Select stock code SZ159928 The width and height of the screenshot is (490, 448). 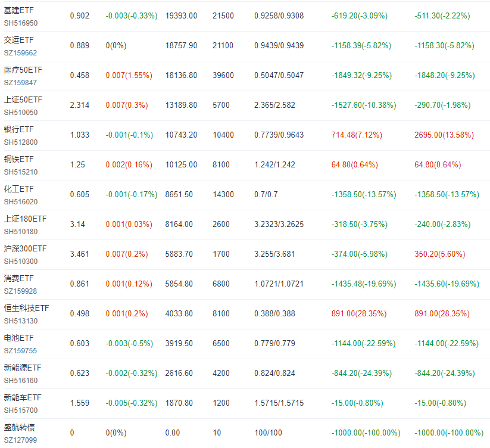(20, 291)
